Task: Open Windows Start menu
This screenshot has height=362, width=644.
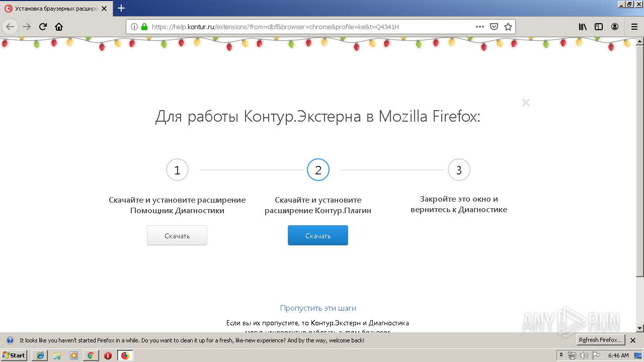Action: (14, 355)
